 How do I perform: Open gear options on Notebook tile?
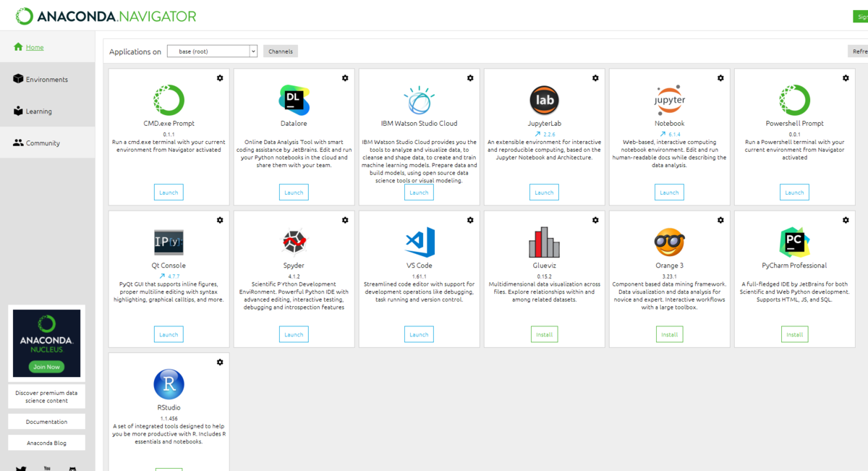coord(720,78)
